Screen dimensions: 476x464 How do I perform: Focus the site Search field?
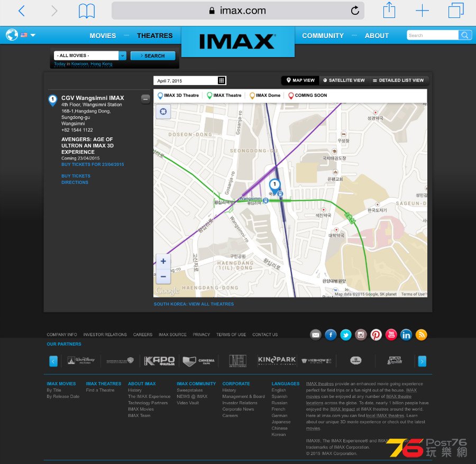(x=432, y=35)
